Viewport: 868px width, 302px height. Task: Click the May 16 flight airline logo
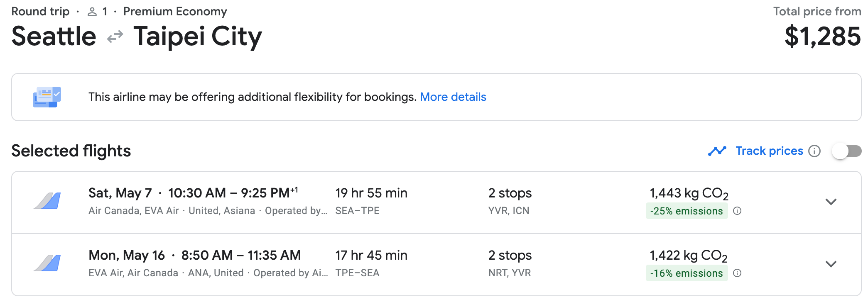47,263
